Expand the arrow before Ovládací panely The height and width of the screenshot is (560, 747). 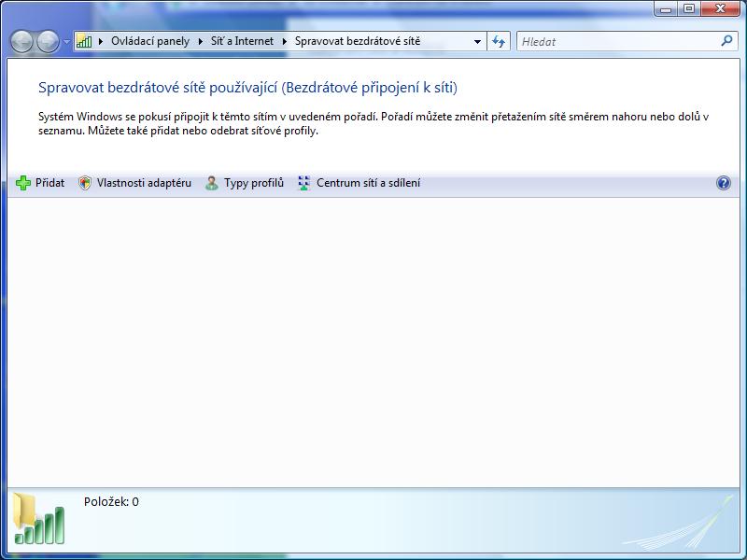[x=101, y=41]
